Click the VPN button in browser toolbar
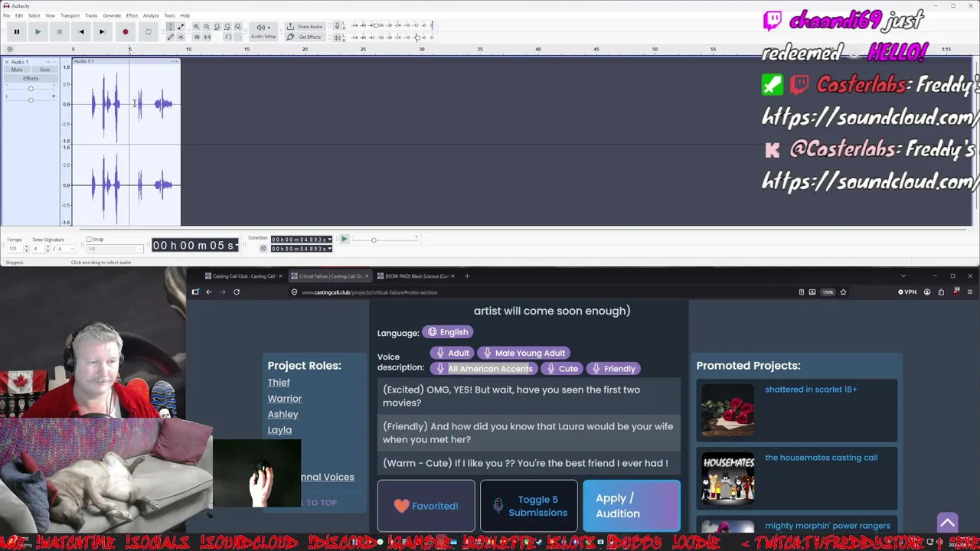 tap(907, 292)
